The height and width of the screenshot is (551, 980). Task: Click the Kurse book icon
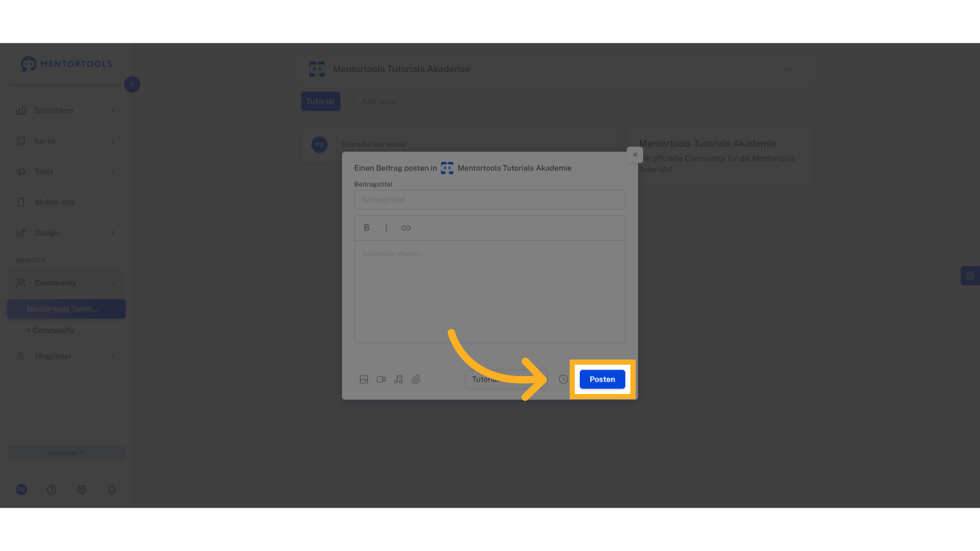[21, 141]
